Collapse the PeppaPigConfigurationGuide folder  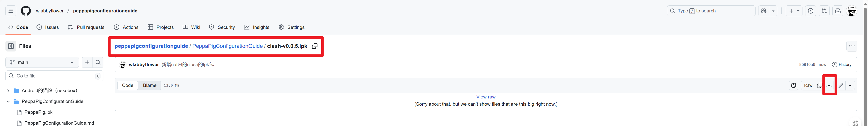coord(8,101)
